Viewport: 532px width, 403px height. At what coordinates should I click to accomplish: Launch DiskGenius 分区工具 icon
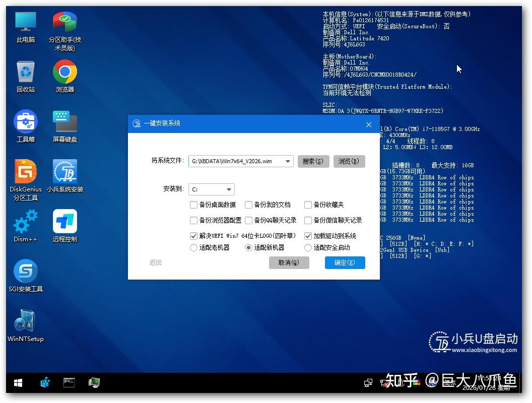coord(26,180)
